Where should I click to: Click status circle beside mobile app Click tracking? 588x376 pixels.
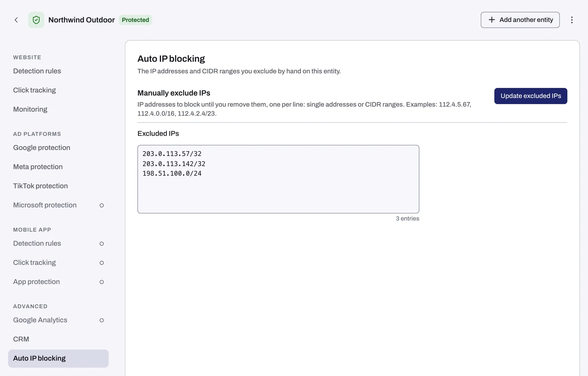[x=102, y=263]
